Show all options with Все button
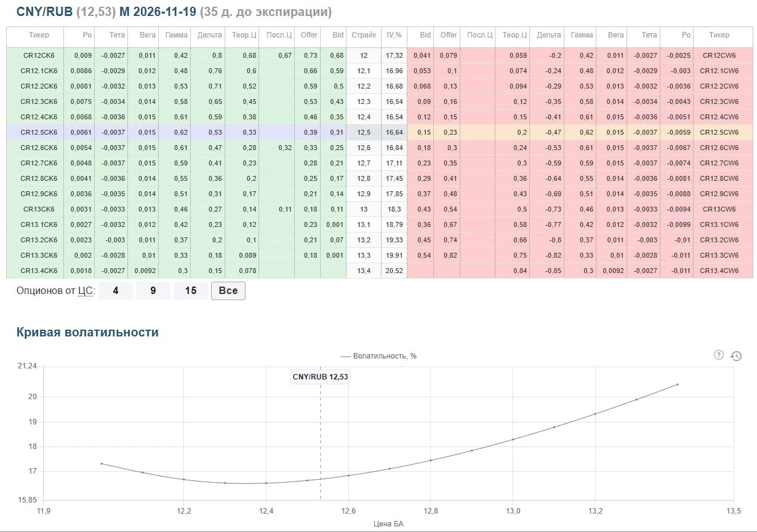This screenshot has width=757, height=532. (228, 290)
